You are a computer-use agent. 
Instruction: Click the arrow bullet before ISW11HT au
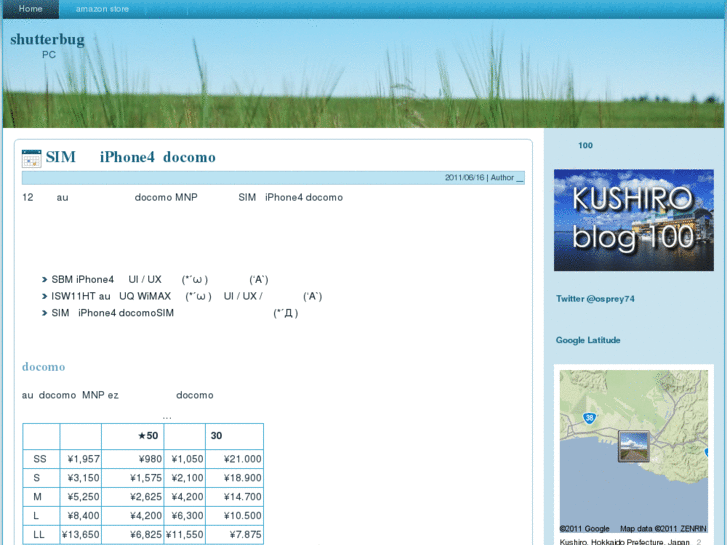point(45,297)
